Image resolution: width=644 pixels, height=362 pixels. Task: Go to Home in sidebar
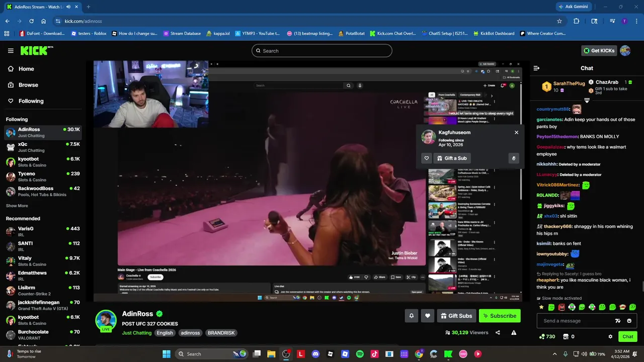coord(21,69)
